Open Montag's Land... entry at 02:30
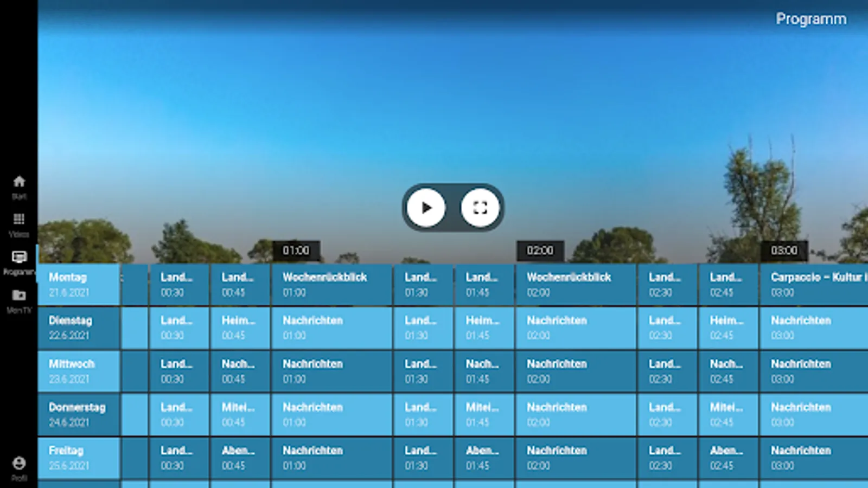 pyautogui.click(x=668, y=285)
